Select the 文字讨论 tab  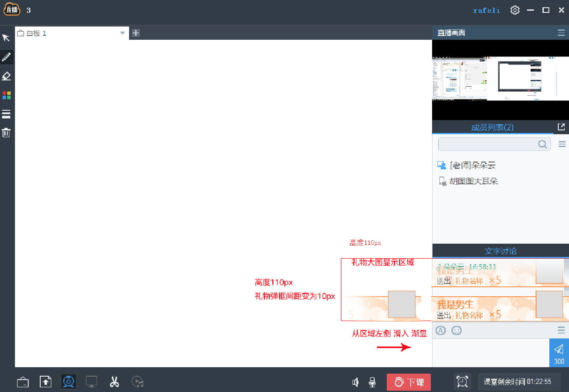point(500,251)
